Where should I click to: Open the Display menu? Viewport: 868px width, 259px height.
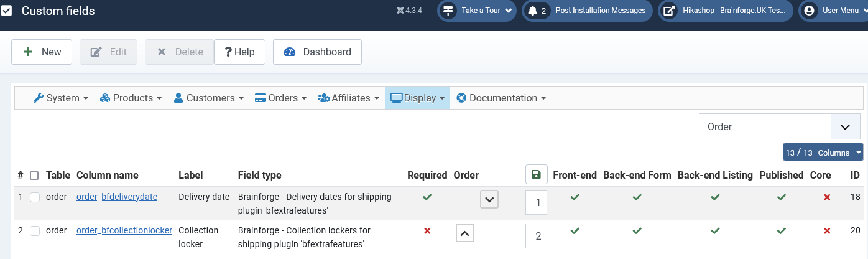(x=417, y=98)
